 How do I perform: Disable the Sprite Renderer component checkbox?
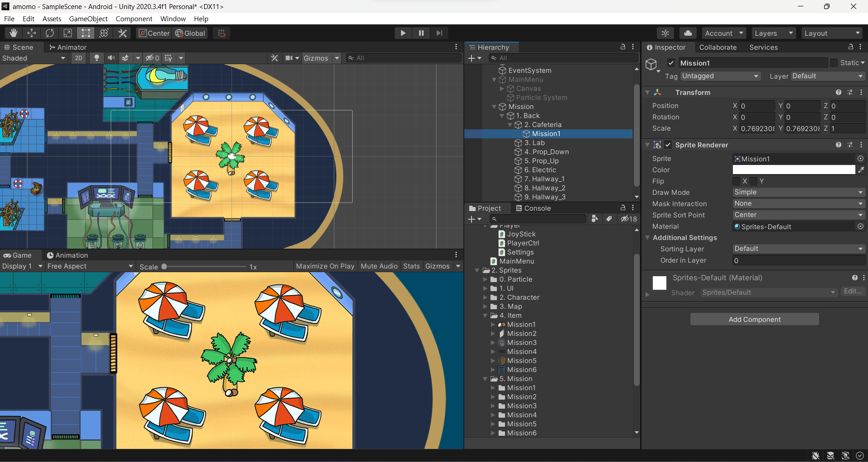click(x=668, y=145)
